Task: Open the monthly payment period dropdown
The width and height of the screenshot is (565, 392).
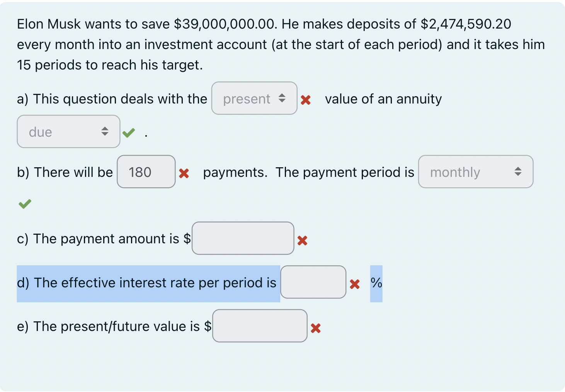Action: [x=475, y=172]
